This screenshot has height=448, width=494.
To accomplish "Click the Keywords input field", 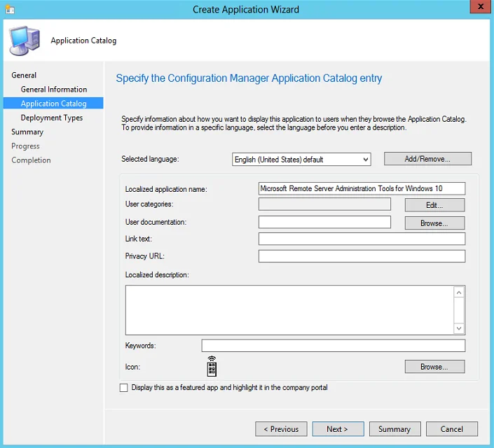I will [x=334, y=345].
